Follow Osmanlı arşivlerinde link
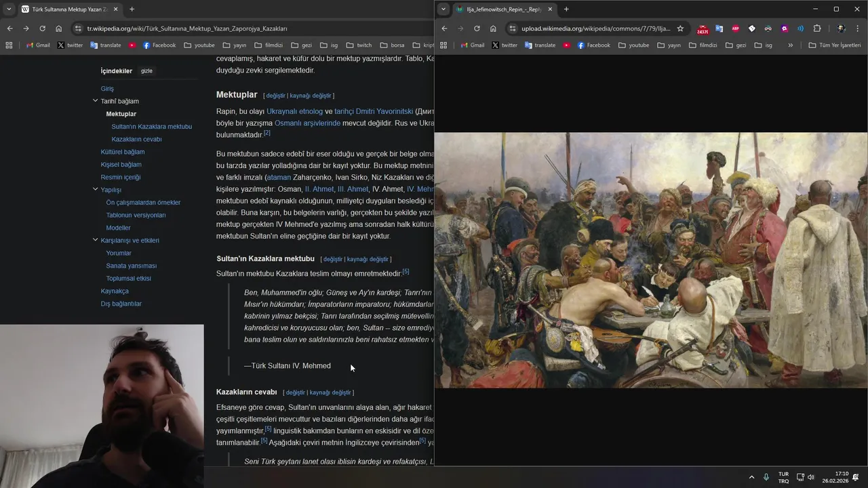This screenshot has width=868, height=488. tap(307, 123)
